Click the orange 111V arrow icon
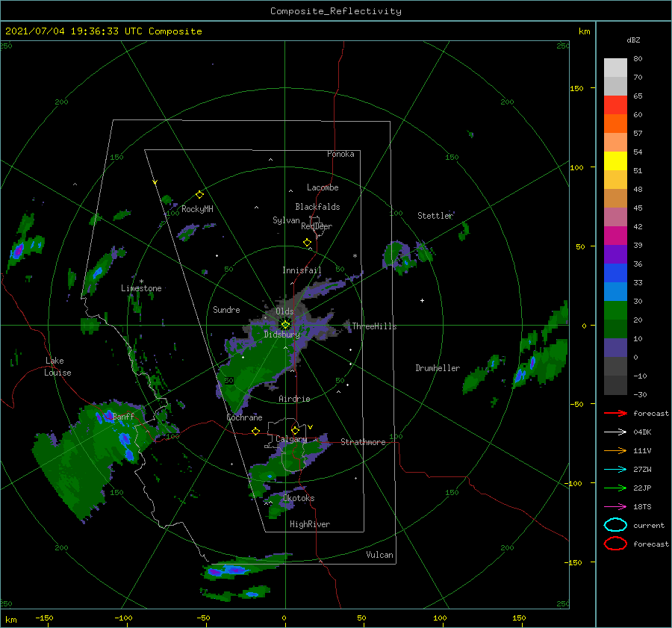The height and width of the screenshot is (628, 672). [x=615, y=450]
